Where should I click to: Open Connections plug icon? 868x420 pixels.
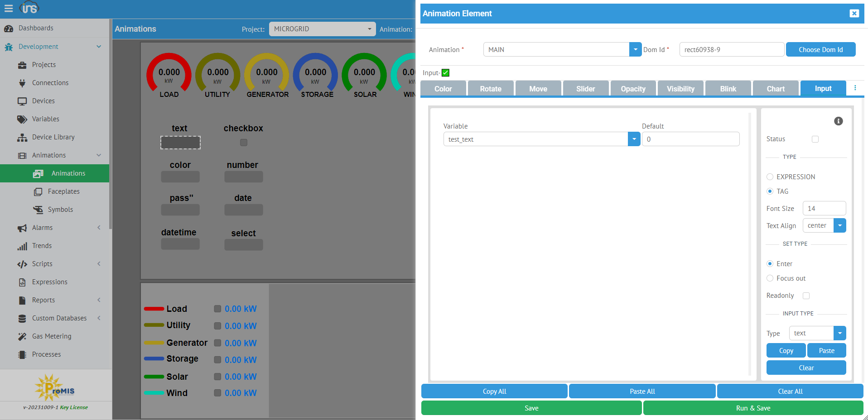[22, 83]
